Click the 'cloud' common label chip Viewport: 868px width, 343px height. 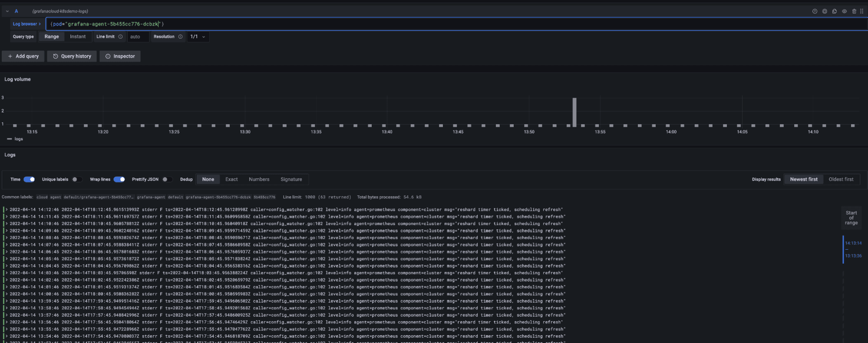42,197
